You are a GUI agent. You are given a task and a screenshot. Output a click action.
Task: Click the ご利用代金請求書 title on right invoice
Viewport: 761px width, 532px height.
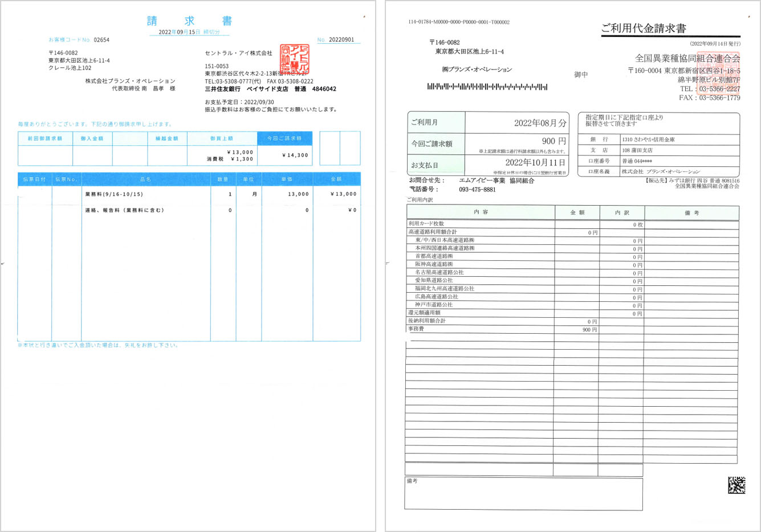tap(644, 28)
